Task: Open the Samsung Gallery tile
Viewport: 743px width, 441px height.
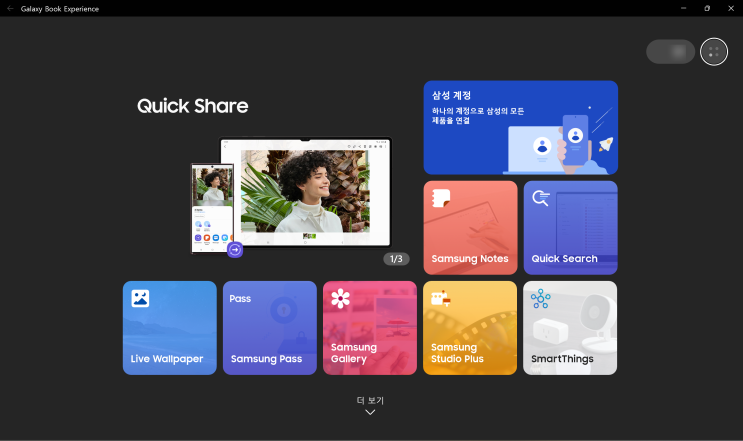Action: click(370, 328)
